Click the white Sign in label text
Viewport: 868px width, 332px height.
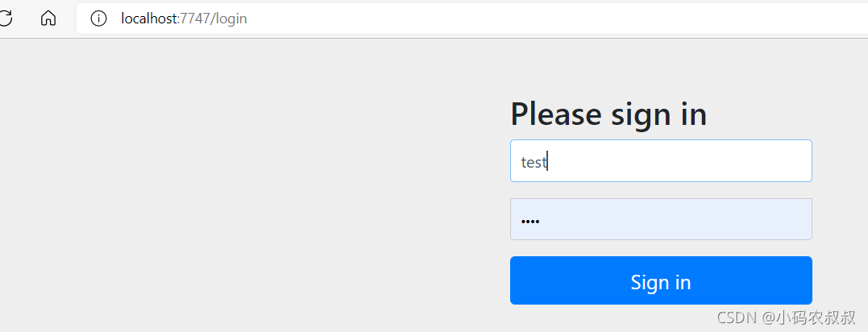(661, 282)
